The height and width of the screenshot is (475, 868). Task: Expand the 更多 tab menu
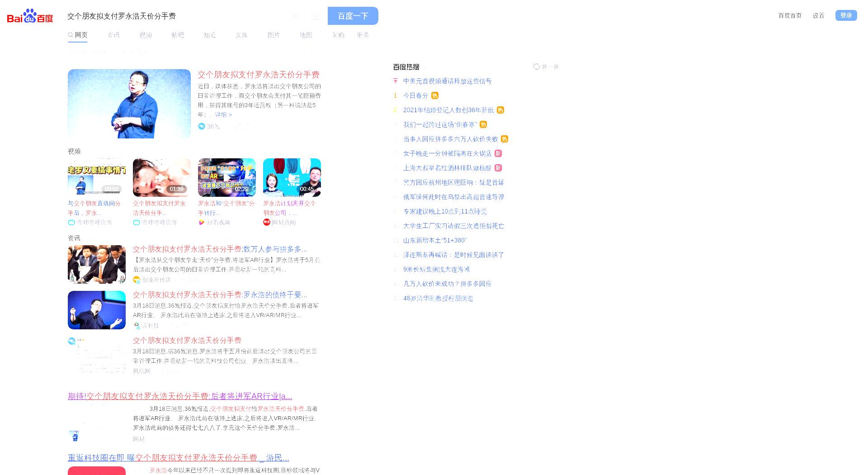click(363, 35)
